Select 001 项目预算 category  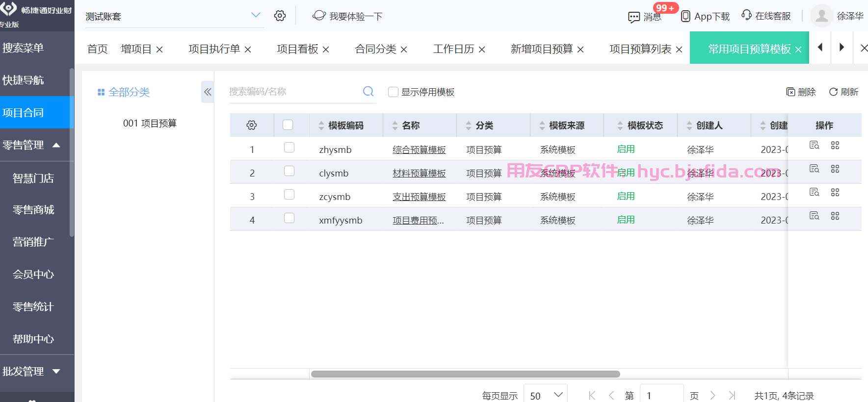pyautogui.click(x=150, y=124)
